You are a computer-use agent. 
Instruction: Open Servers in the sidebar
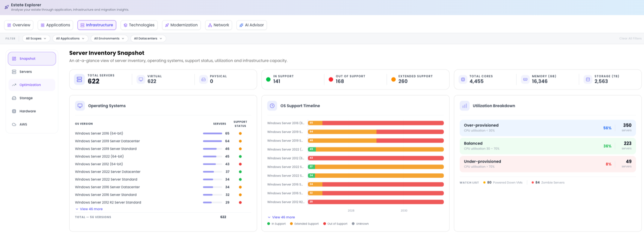[x=32, y=72]
